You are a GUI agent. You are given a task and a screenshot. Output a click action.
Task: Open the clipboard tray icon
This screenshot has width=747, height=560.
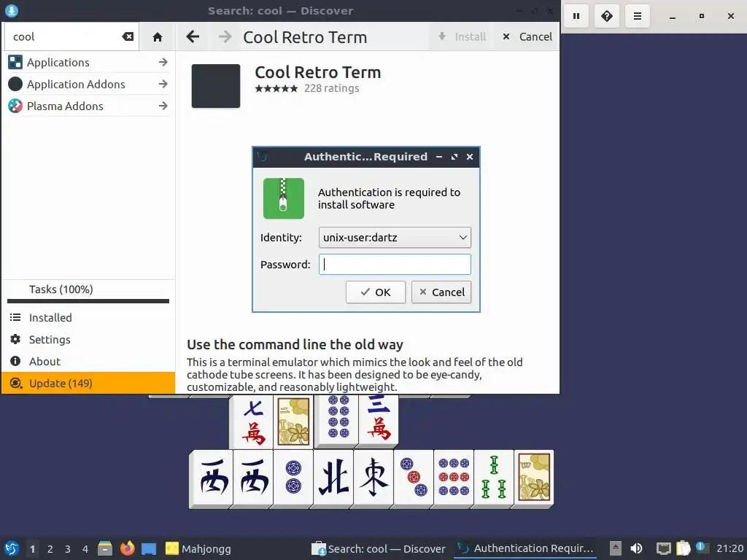(683, 548)
